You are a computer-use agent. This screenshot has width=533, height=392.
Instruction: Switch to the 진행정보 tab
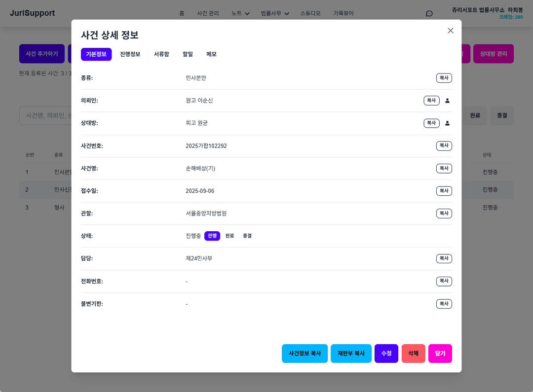[x=130, y=54]
